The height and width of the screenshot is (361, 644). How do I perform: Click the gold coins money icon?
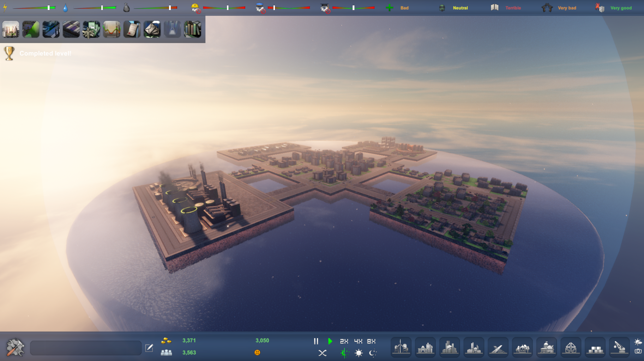click(x=166, y=341)
